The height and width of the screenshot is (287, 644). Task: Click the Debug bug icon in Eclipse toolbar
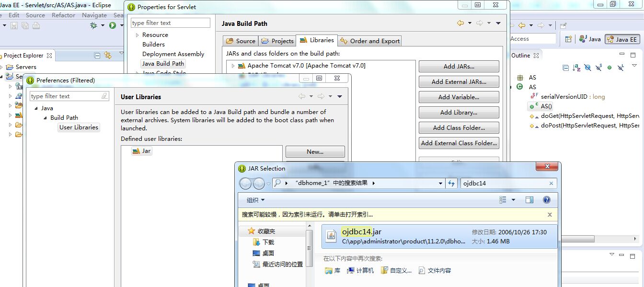click(x=93, y=25)
